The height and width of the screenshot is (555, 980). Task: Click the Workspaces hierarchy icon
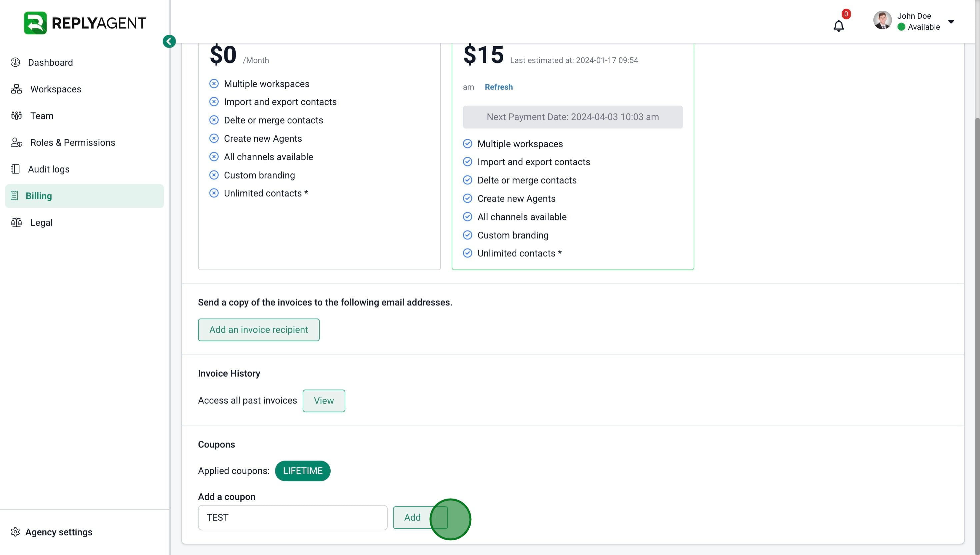(x=16, y=89)
